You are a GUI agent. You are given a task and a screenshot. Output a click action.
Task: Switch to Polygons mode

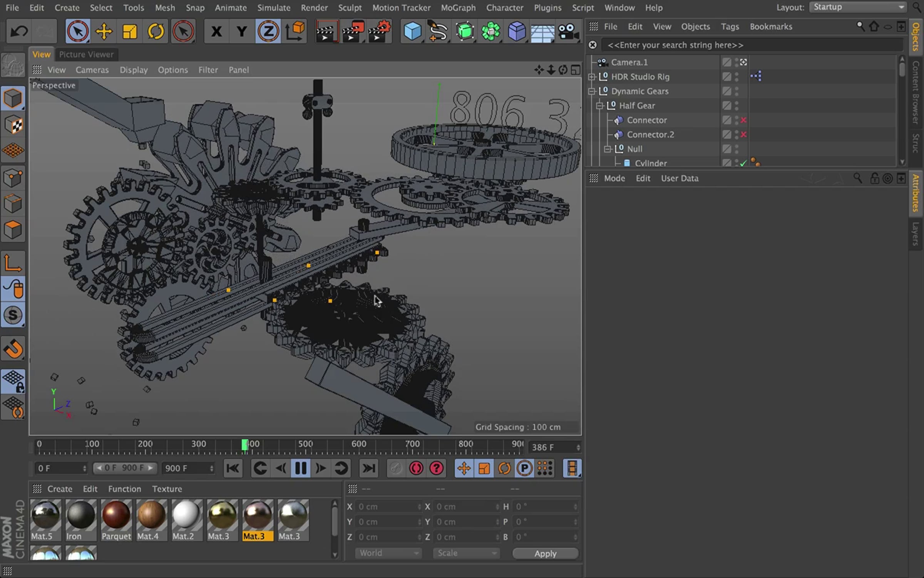click(x=13, y=230)
